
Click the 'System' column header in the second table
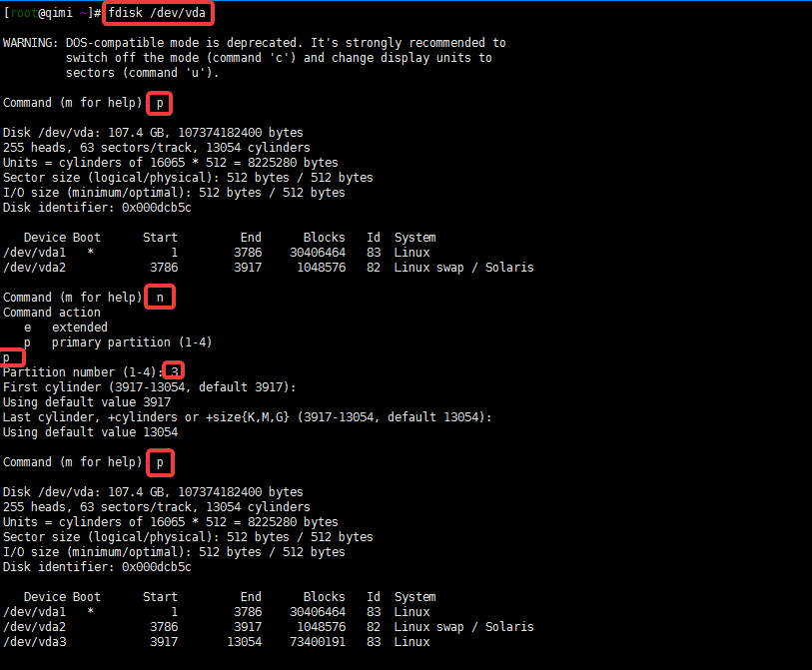[x=415, y=597]
